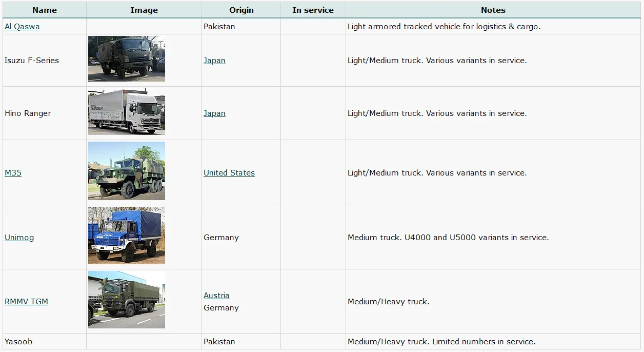The width and height of the screenshot is (644, 352).
Task: Click Japan link in Isuzu F-Series row
Action: tap(214, 61)
